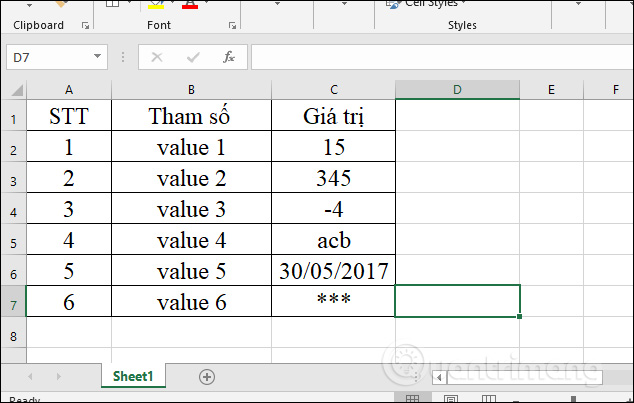Viewport: 634px width, 403px height.
Task: Click inside the formula bar input
Action: tap(442, 57)
